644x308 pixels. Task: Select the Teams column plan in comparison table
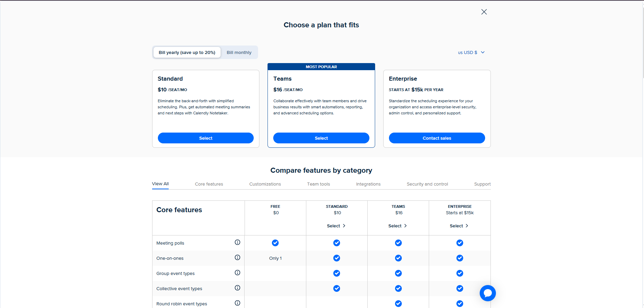tap(398, 226)
